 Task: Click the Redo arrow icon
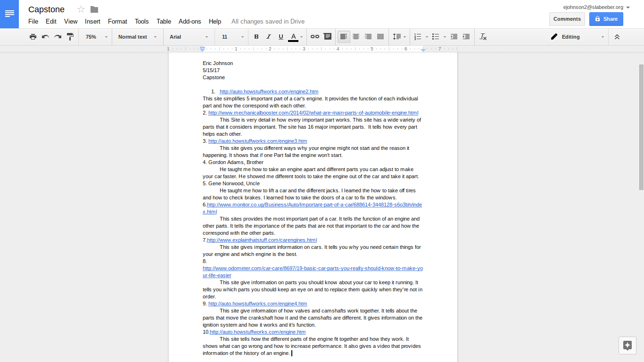(x=58, y=37)
